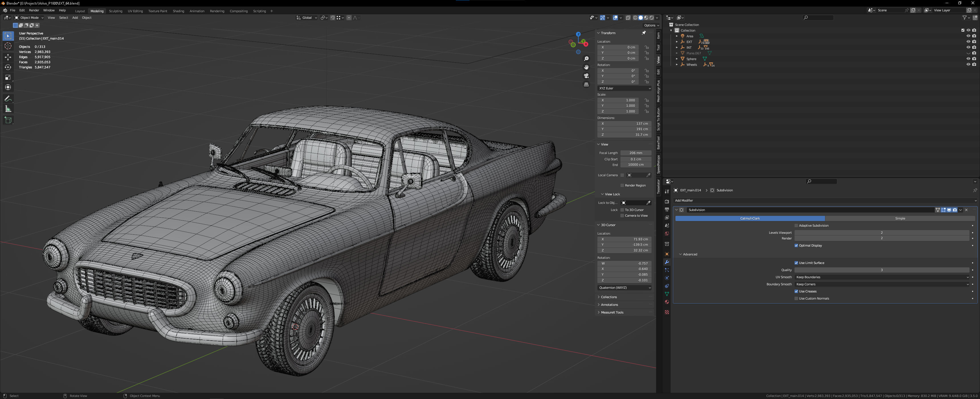This screenshot has width=980, height=399.
Task: Open the Render menu
Action: (x=34, y=10)
